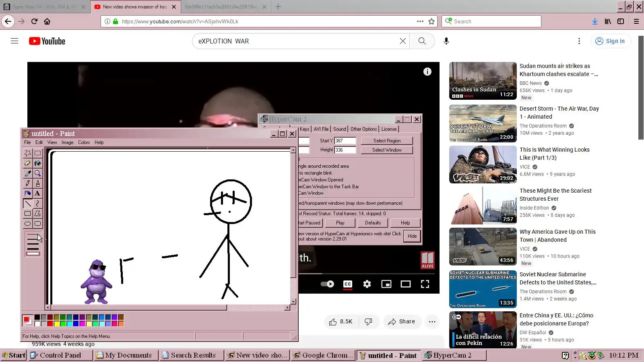Image resolution: width=644 pixels, height=362 pixels.
Task: Open the Colors menu in Paint
Action: [x=84, y=142]
